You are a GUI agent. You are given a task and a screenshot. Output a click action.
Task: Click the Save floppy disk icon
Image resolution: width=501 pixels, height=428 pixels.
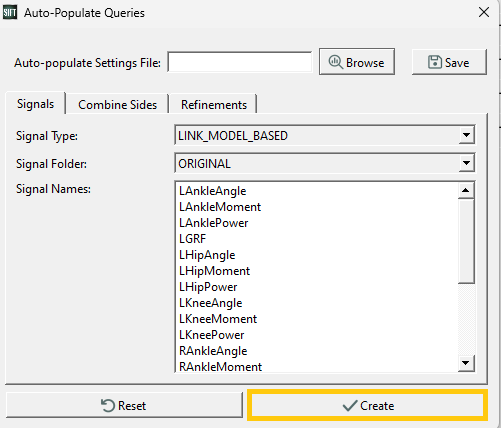point(435,62)
